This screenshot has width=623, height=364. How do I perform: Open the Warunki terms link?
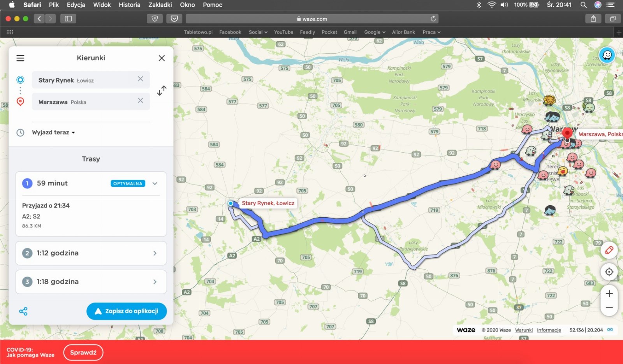(x=524, y=330)
